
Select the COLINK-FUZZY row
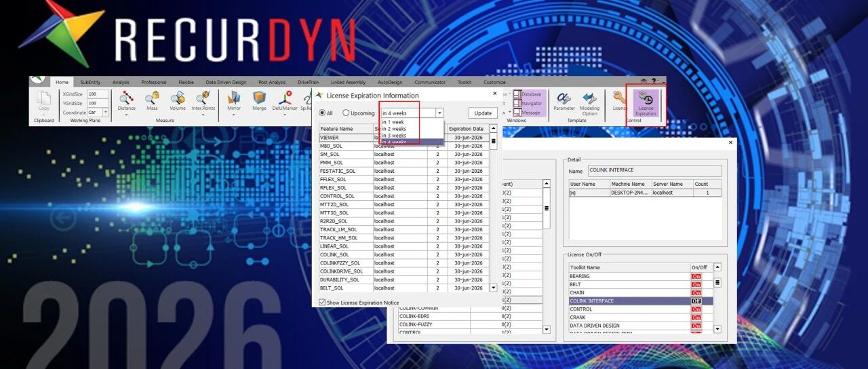coord(469,324)
